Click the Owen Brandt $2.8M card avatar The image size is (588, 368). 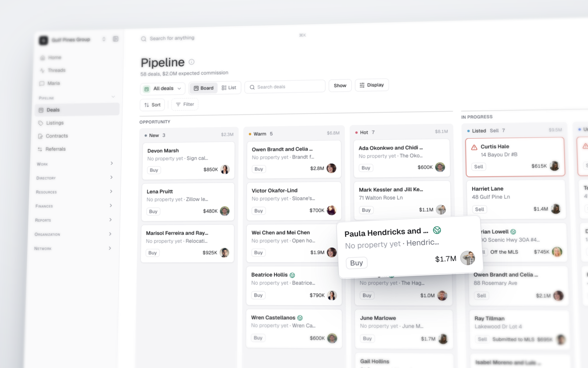point(331,168)
